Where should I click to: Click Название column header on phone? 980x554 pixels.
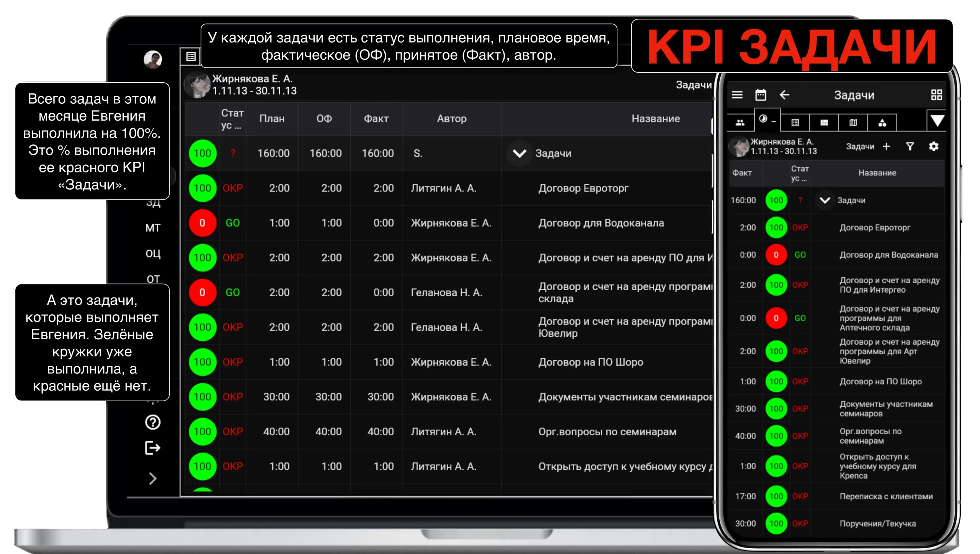click(x=877, y=173)
